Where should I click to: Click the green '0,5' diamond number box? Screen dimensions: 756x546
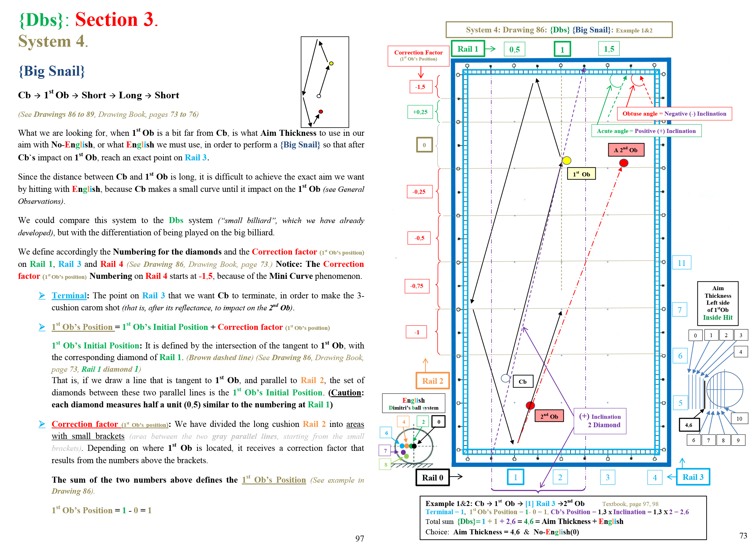click(x=515, y=49)
